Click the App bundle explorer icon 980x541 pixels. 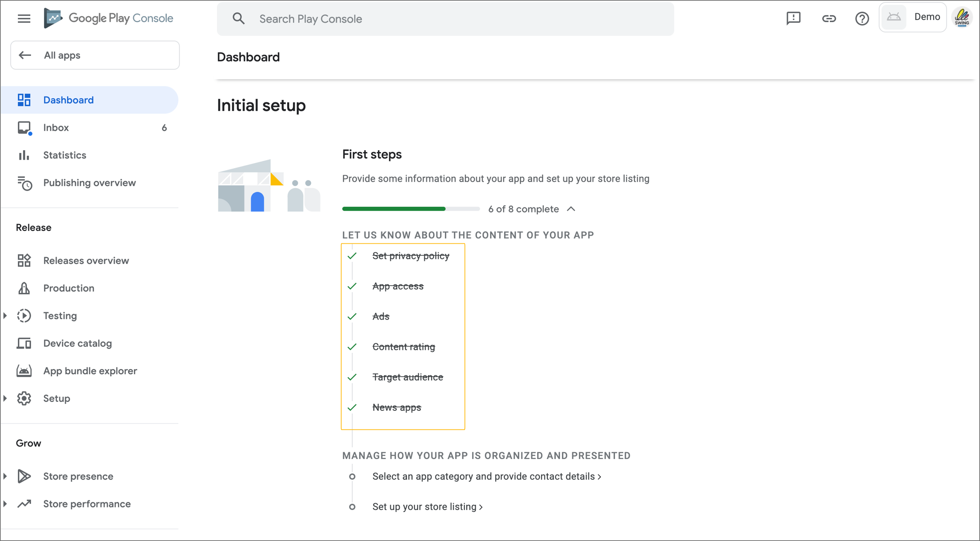(24, 371)
